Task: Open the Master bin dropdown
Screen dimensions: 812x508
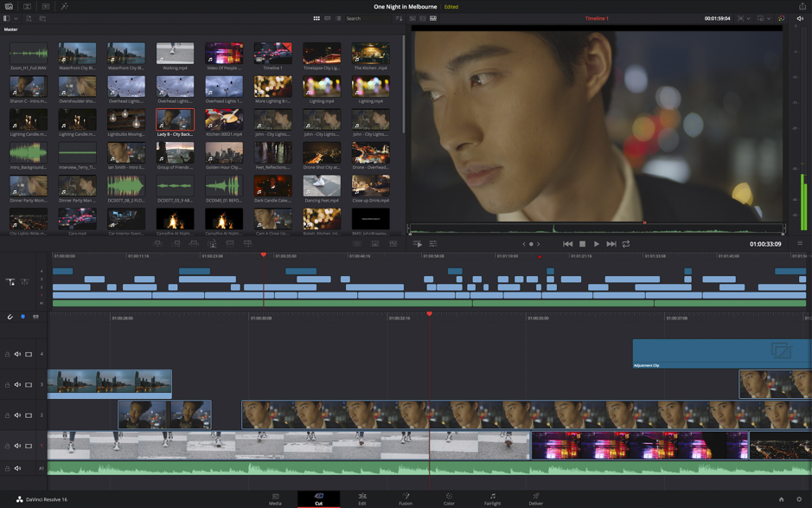Action: tap(17, 18)
